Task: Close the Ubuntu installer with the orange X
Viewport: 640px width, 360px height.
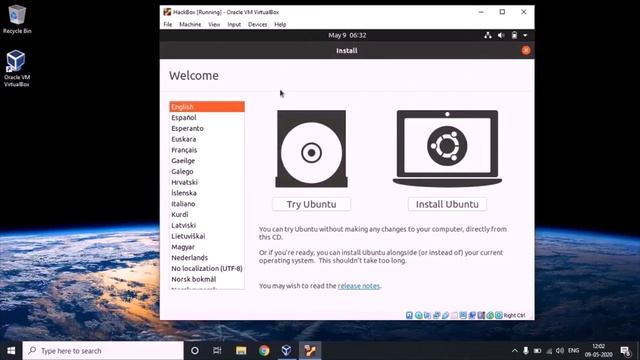Action: (x=526, y=50)
